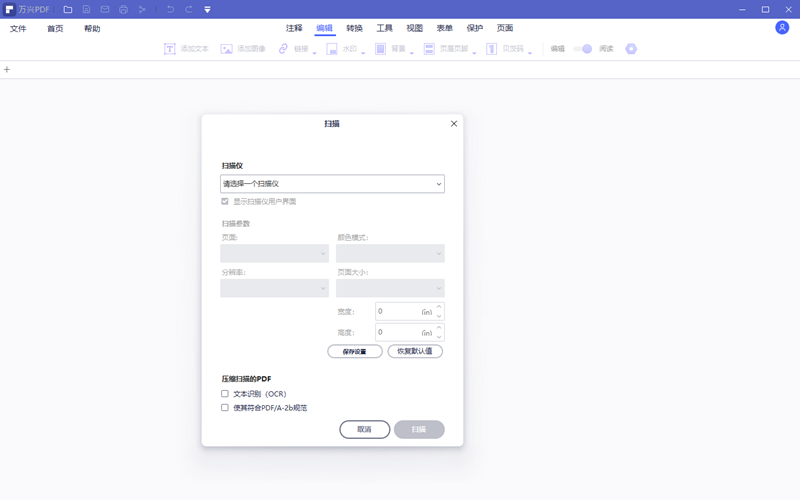The image size is (800, 500).
Task: Toggle the 编辑/阅读 mode switch
Action: pyautogui.click(x=582, y=48)
